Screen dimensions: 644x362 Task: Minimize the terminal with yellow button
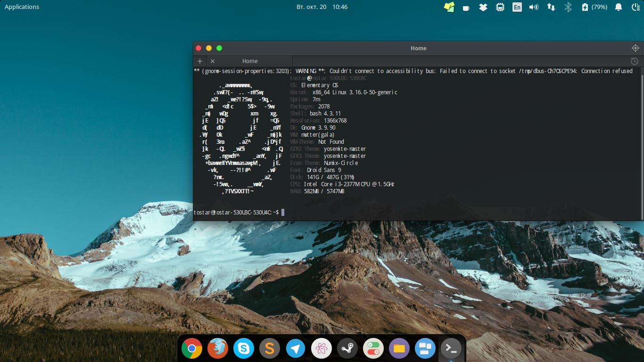pyautogui.click(x=209, y=48)
